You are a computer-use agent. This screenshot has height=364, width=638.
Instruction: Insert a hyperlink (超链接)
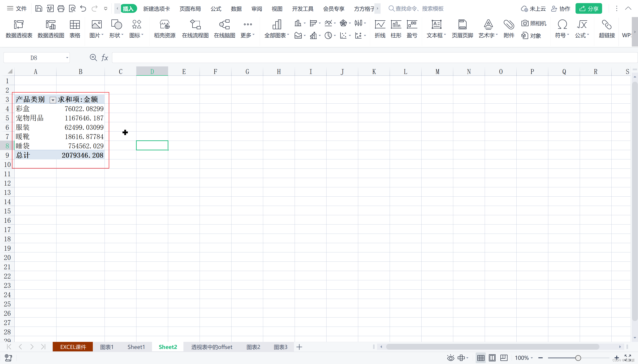pos(607,29)
